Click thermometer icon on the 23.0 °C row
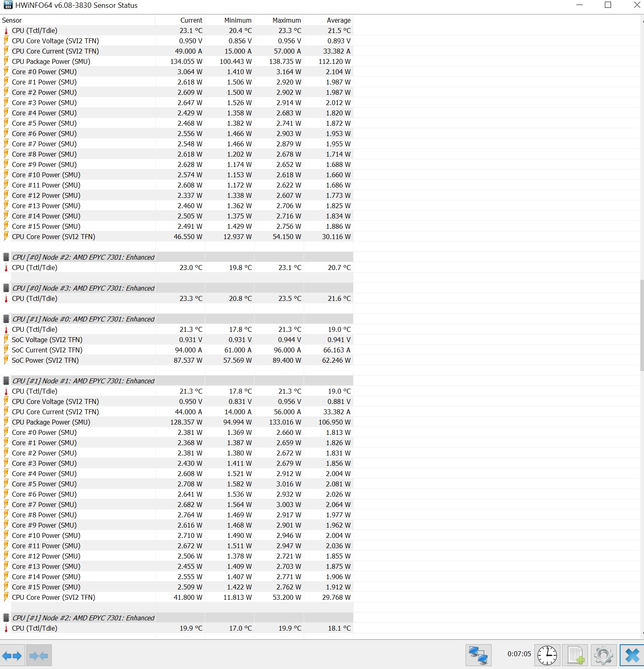The width and height of the screenshot is (644, 669). click(x=6, y=268)
